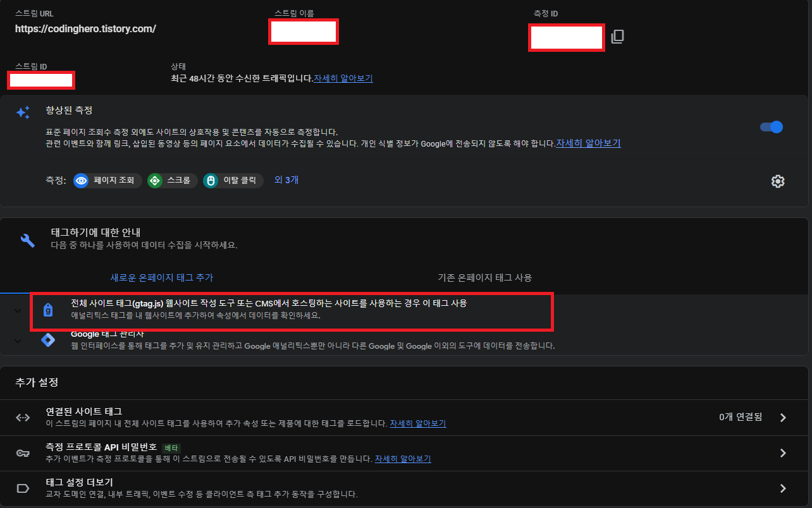Click the 최근 48시간 동안 수신한 트래픽입니다 status text

(x=242, y=78)
